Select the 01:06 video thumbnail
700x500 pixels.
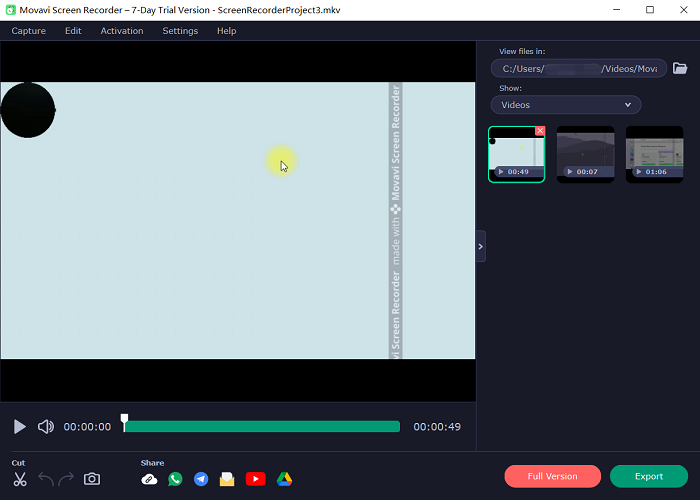[x=654, y=154]
